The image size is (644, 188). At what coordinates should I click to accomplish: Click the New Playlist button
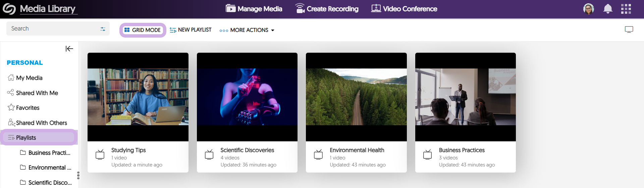[191, 30]
